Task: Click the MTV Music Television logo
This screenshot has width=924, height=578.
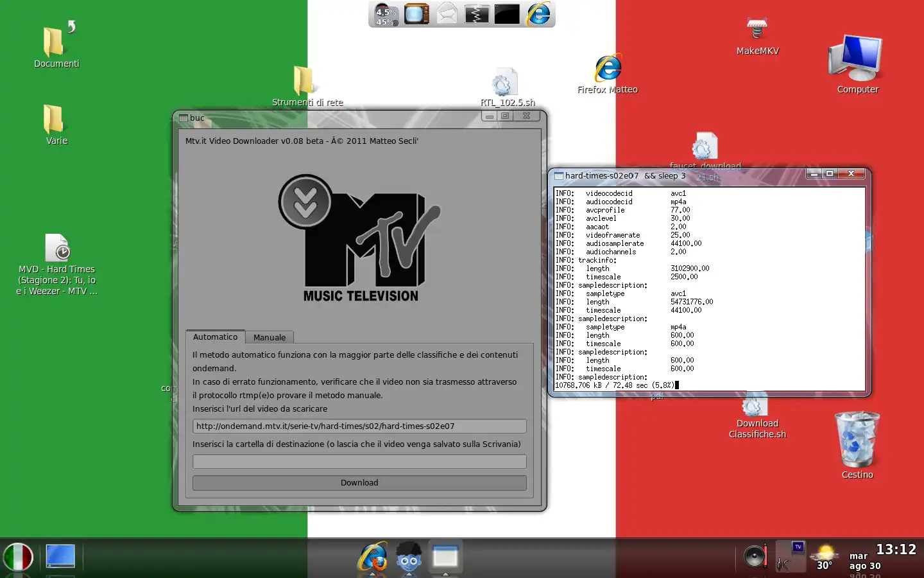Action: [x=360, y=238]
